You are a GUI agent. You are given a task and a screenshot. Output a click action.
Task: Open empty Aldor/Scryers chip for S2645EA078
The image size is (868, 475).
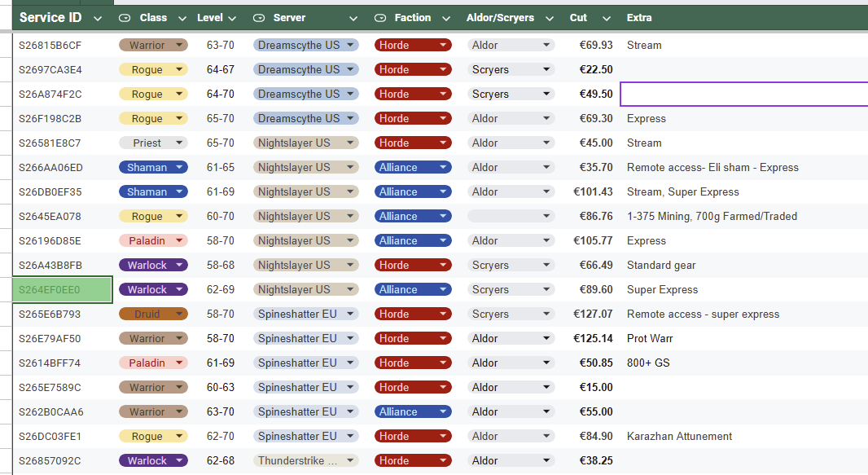pyautogui.click(x=511, y=216)
